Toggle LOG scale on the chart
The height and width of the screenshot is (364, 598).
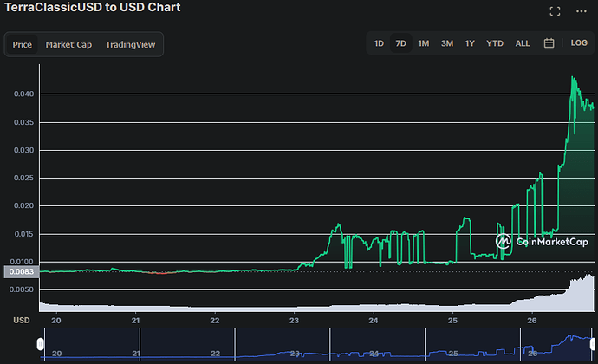579,43
